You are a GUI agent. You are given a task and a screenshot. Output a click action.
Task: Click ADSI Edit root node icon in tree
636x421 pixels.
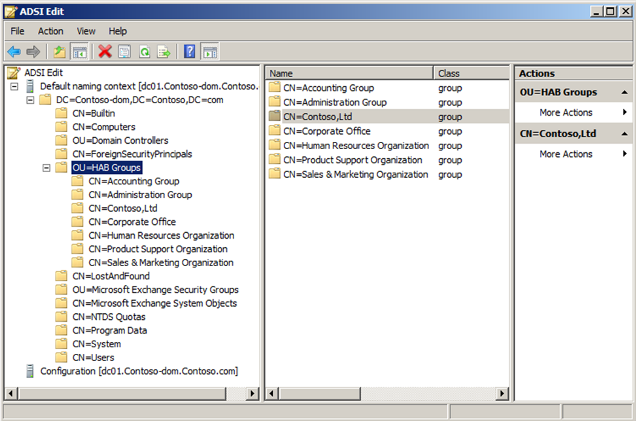click(13, 73)
